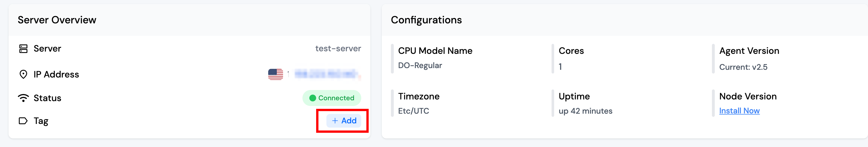Click the Timezone Etc/UTC value

(413, 111)
